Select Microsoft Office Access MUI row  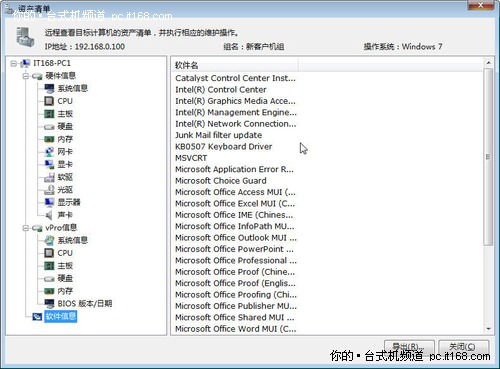[x=235, y=192]
